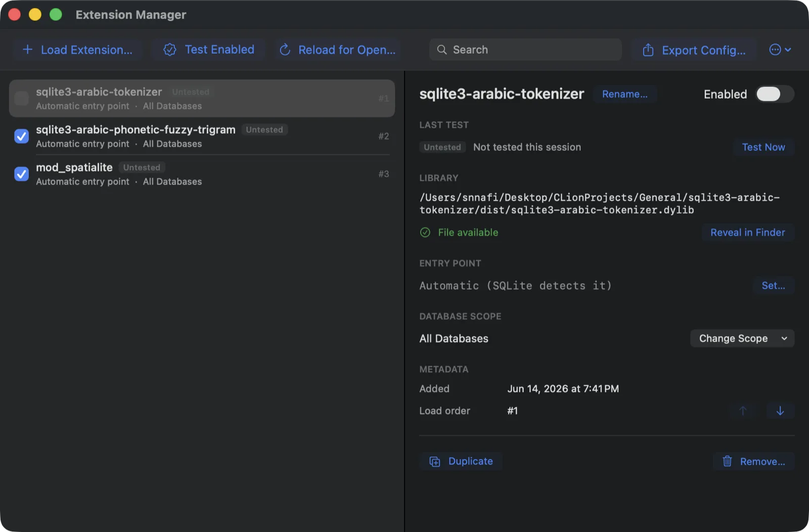Click the #2 load order label
Image resolution: width=809 pixels, height=532 pixels.
384,136
